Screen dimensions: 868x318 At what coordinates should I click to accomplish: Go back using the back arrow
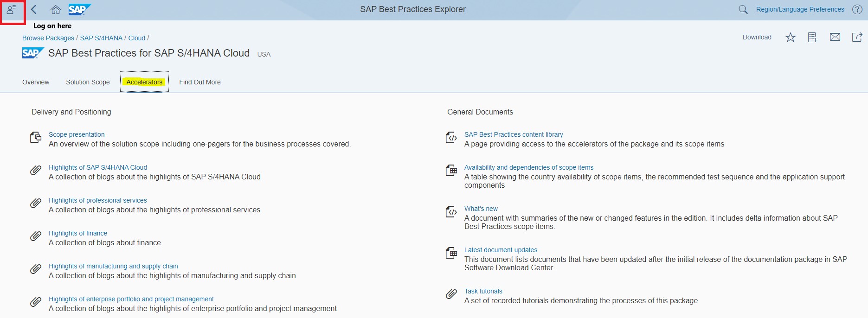(34, 9)
